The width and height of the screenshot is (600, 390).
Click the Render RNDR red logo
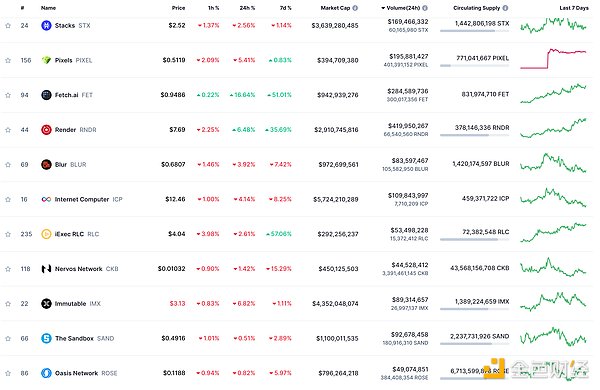(x=46, y=130)
